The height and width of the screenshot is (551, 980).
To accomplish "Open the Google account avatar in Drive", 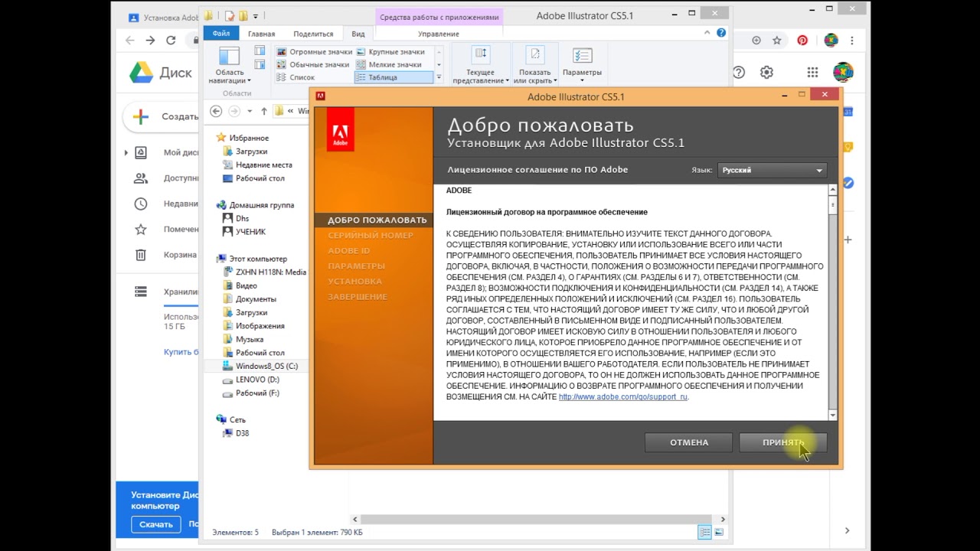I will (x=843, y=73).
